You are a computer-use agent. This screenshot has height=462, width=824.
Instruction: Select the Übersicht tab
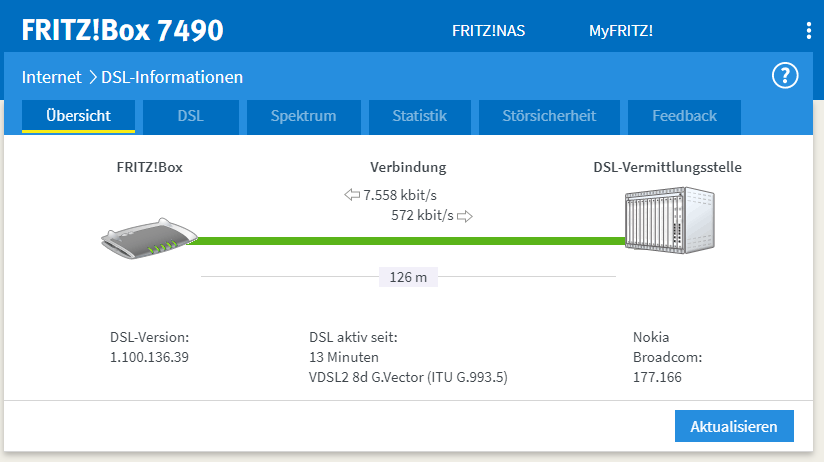78,116
